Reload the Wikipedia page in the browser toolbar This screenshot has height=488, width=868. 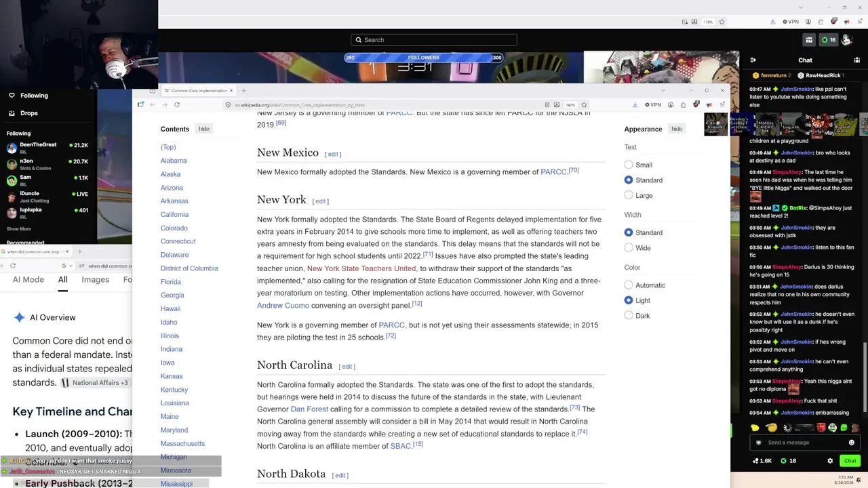[177, 104]
